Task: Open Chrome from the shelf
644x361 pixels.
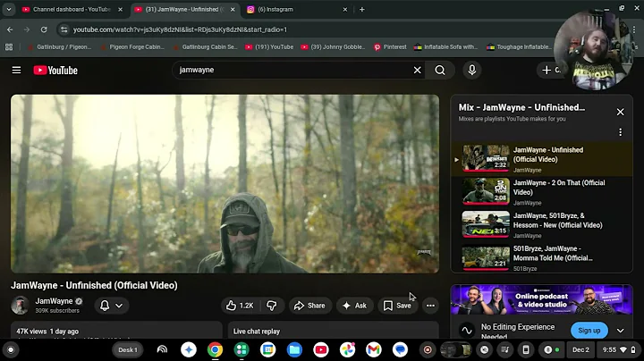Action: tap(215, 350)
